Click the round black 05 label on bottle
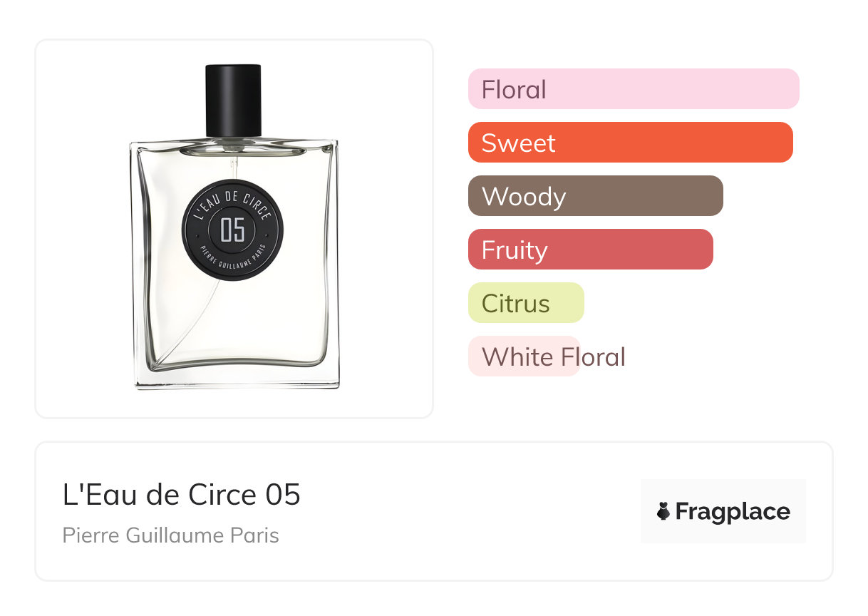This screenshot has height=616, width=868. (233, 230)
